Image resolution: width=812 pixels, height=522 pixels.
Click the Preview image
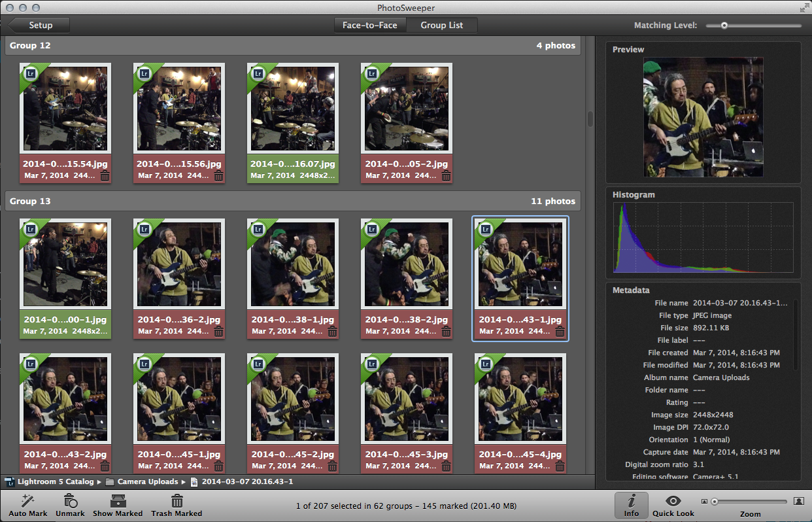pyautogui.click(x=703, y=117)
